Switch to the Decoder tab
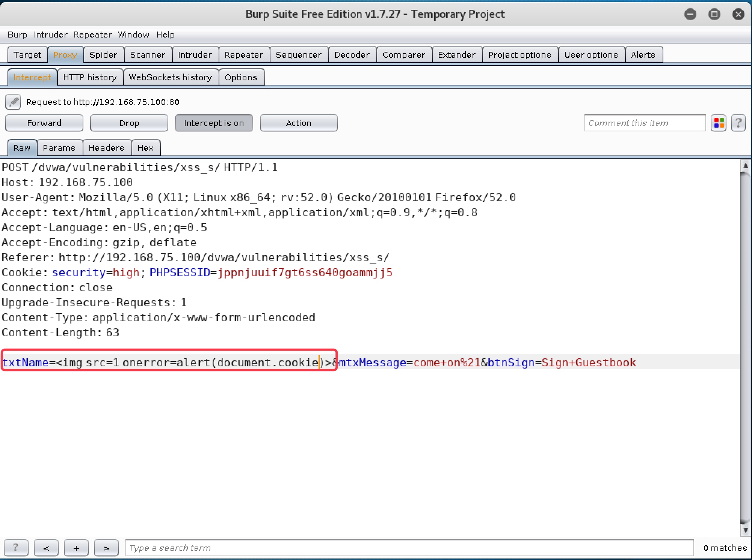Image resolution: width=752 pixels, height=560 pixels. [352, 55]
